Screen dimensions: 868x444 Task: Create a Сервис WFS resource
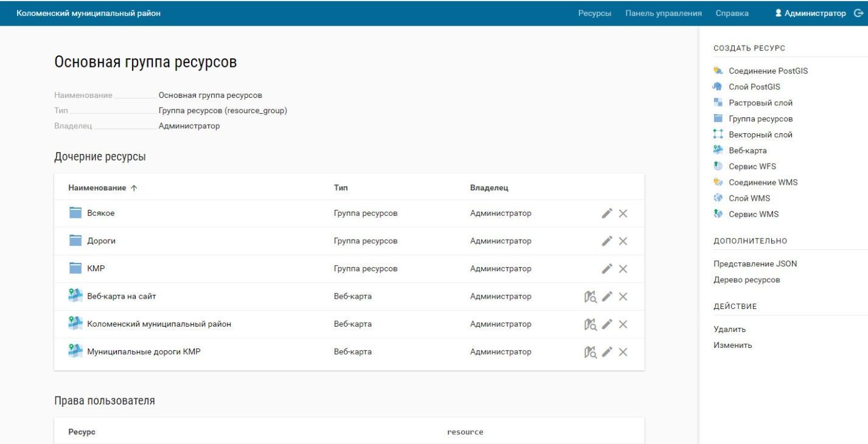coord(752,167)
